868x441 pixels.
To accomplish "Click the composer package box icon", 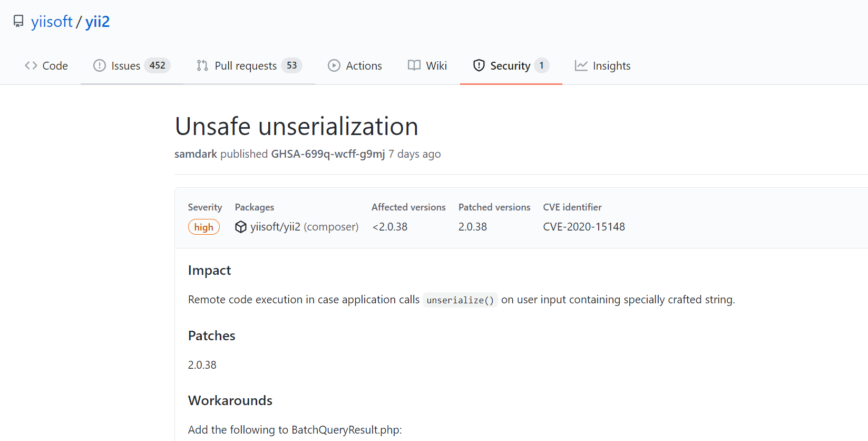I will (241, 227).
